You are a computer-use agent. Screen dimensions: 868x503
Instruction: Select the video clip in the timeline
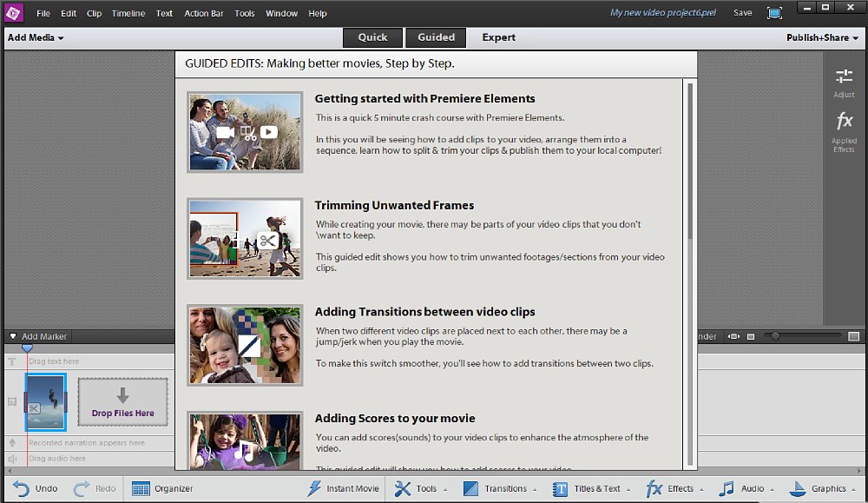point(45,401)
